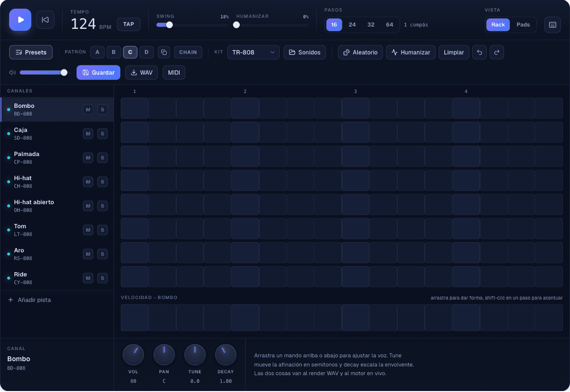Export the pattern as WAV

[142, 73]
